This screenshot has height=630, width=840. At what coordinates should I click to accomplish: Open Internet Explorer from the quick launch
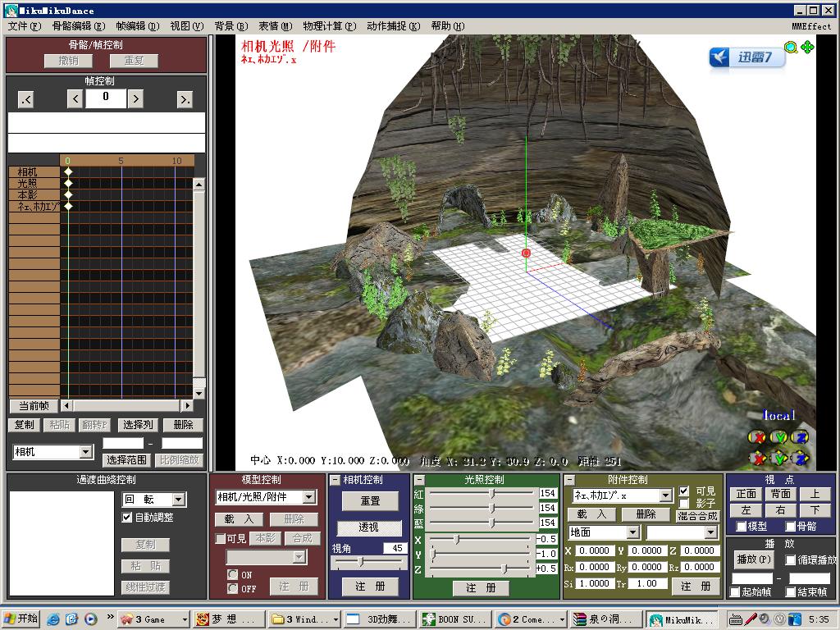(53, 619)
